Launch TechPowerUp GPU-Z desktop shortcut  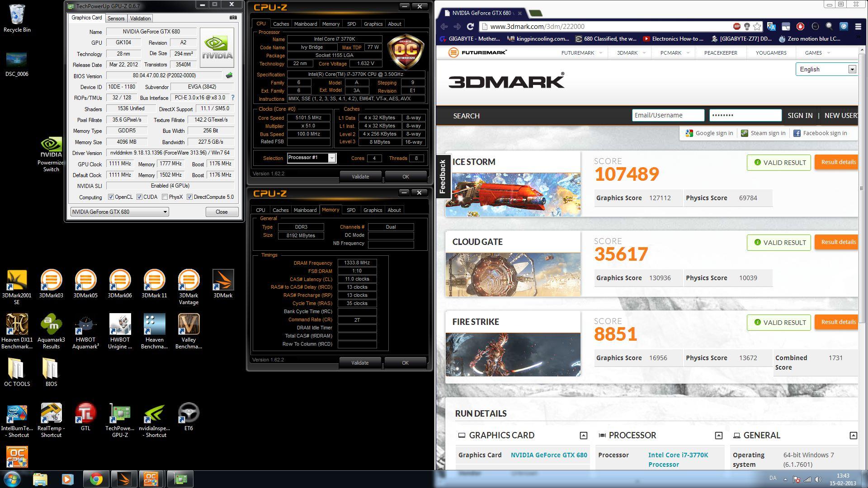pyautogui.click(x=120, y=420)
